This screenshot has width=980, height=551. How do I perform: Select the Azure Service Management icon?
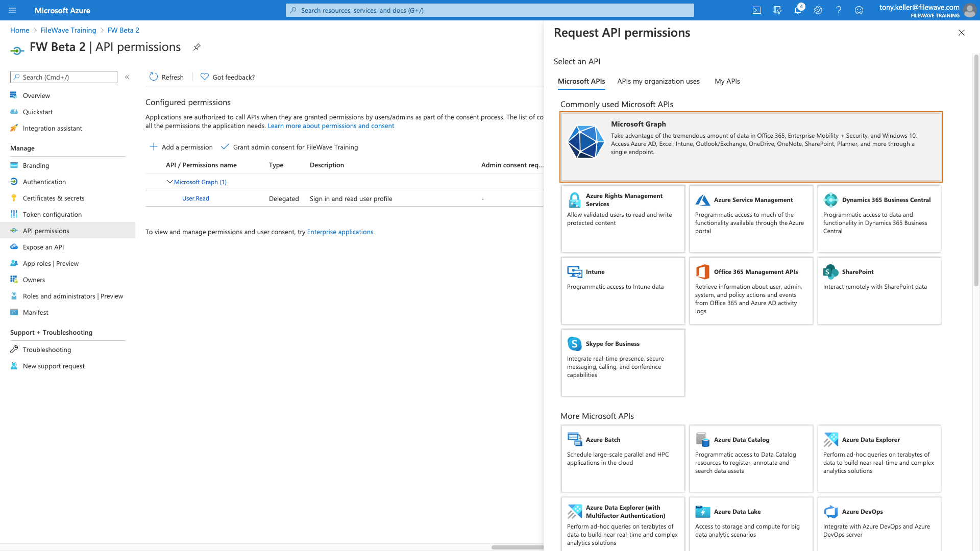[702, 200]
